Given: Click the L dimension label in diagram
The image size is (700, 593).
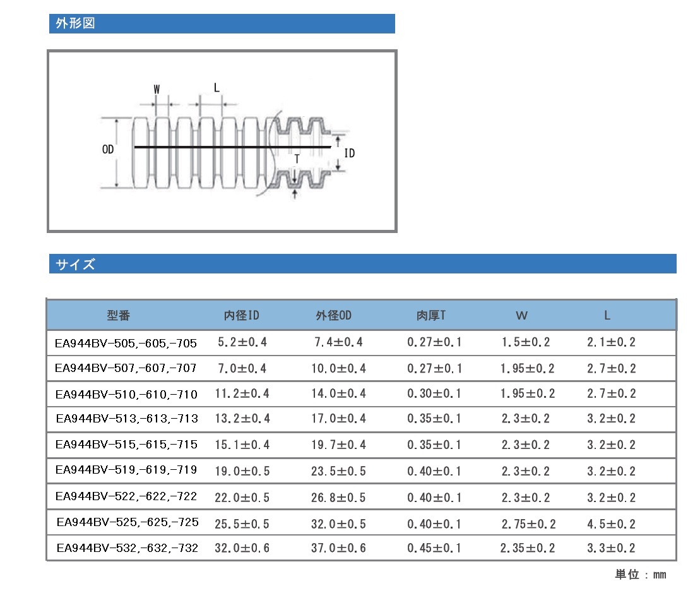Looking at the screenshot, I should (x=217, y=89).
